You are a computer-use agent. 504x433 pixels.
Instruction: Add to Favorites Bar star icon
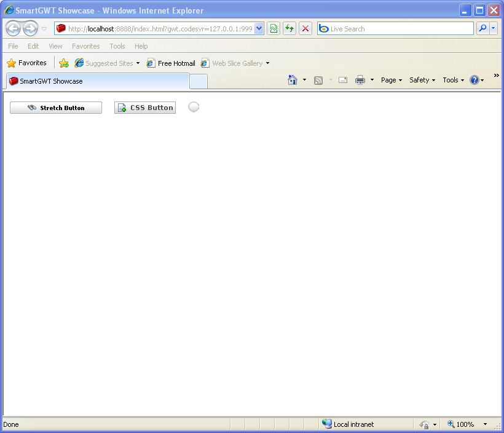64,63
